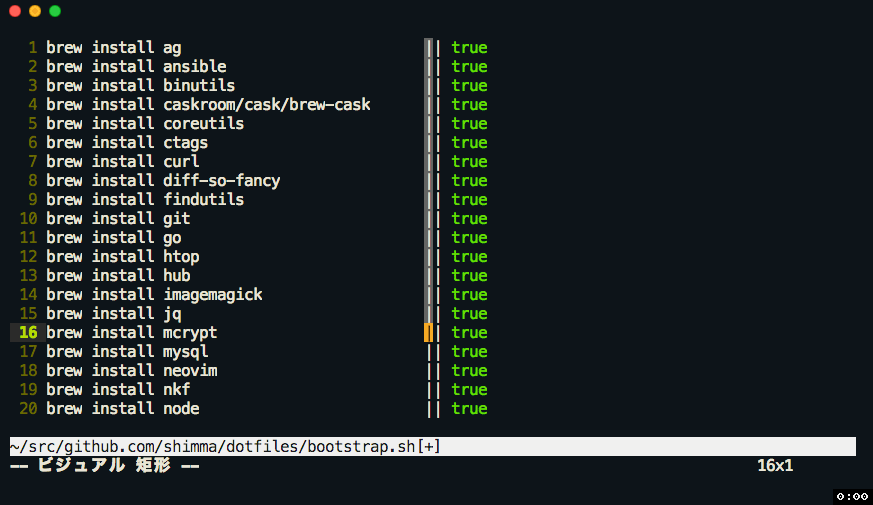The width and height of the screenshot is (873, 505).
Task: Click 'true' on the ag line
Action: [469, 48]
